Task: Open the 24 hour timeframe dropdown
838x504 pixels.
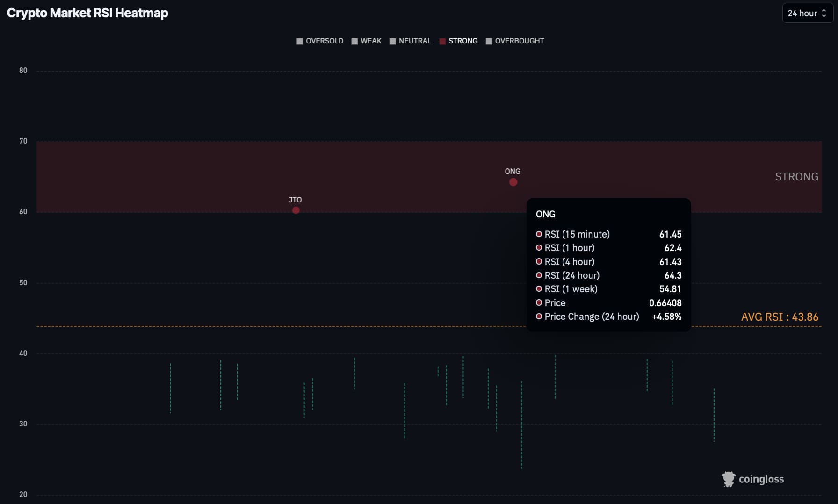Action: [807, 13]
